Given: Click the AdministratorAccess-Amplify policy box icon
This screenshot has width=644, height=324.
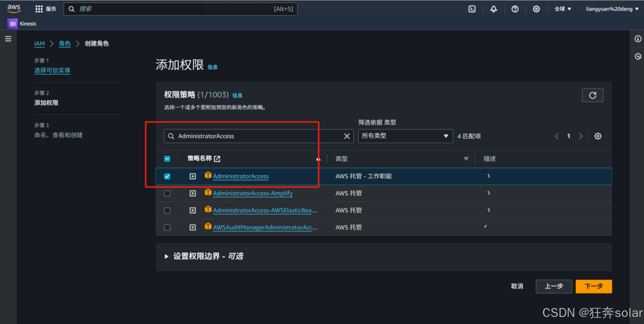Looking at the screenshot, I should [208, 192].
